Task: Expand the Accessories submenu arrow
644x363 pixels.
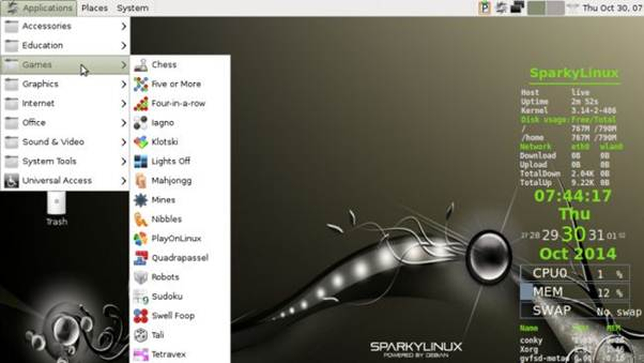Action: (x=124, y=26)
